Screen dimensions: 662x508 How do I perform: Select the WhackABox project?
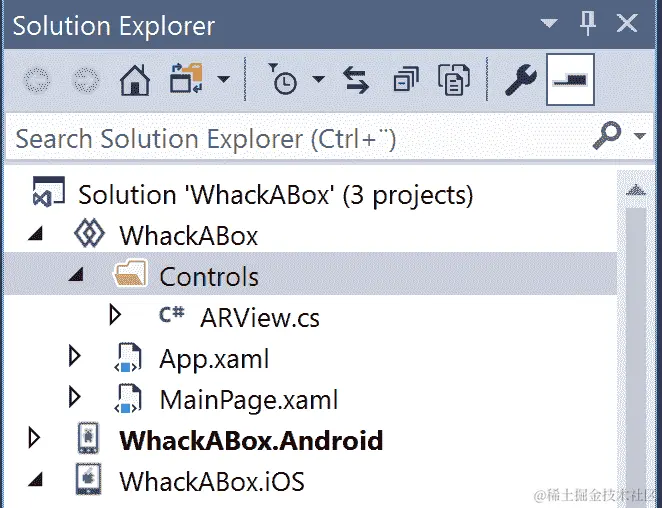tap(188, 236)
